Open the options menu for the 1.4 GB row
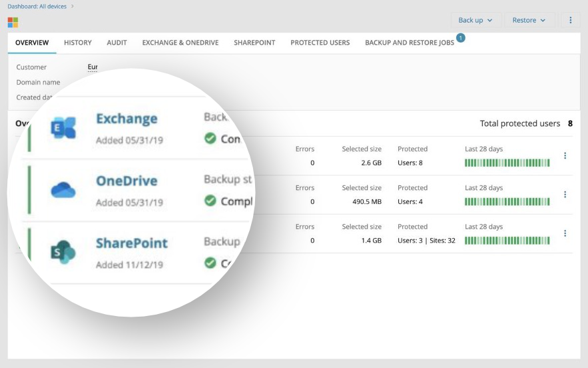This screenshot has height=368, width=588. tap(565, 233)
